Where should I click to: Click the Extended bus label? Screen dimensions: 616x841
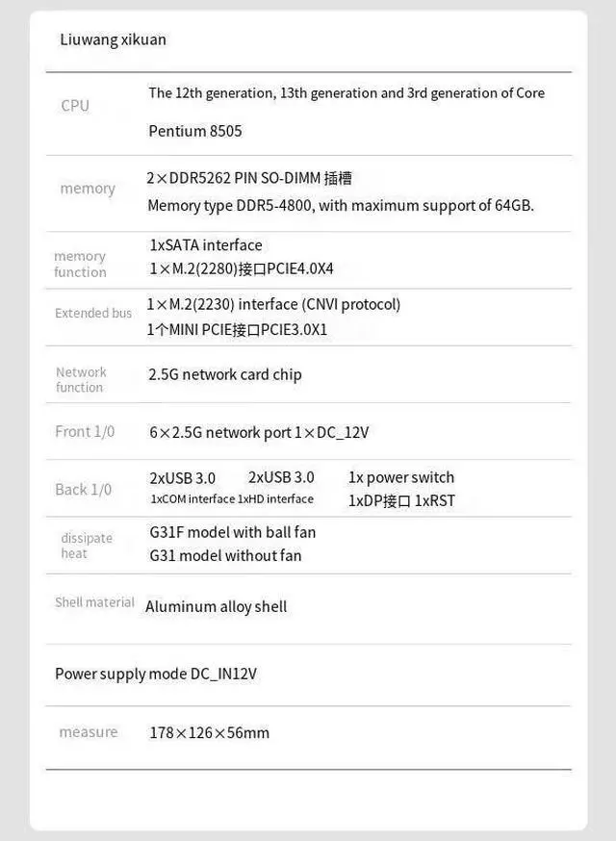(93, 313)
